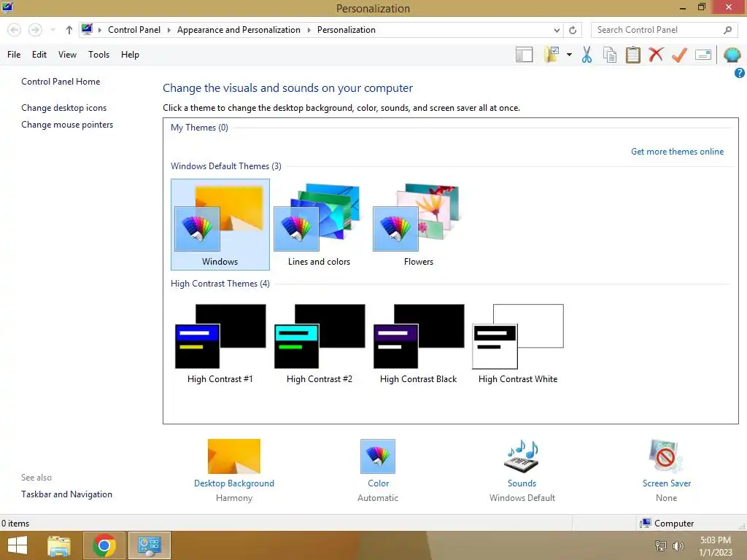Viewport: 747px width, 560px height.
Task: Click the navigation pane layout toolbar icon
Action: (524, 55)
